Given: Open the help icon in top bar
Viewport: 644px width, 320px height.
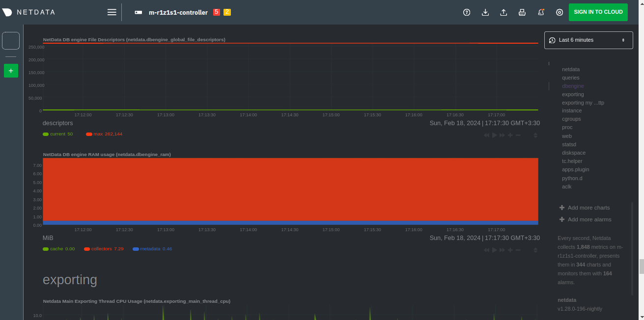Looking at the screenshot, I should pyautogui.click(x=467, y=12).
